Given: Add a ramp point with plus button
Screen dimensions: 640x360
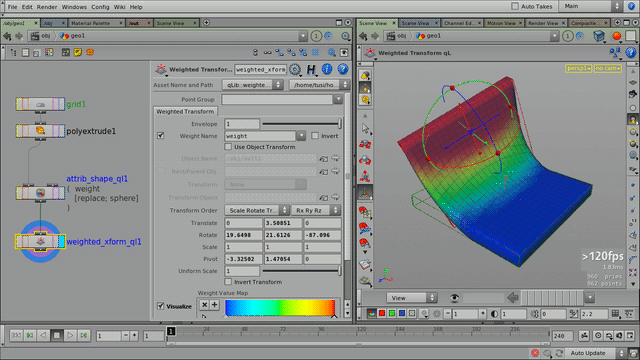Looking at the screenshot, I should (x=214, y=304).
